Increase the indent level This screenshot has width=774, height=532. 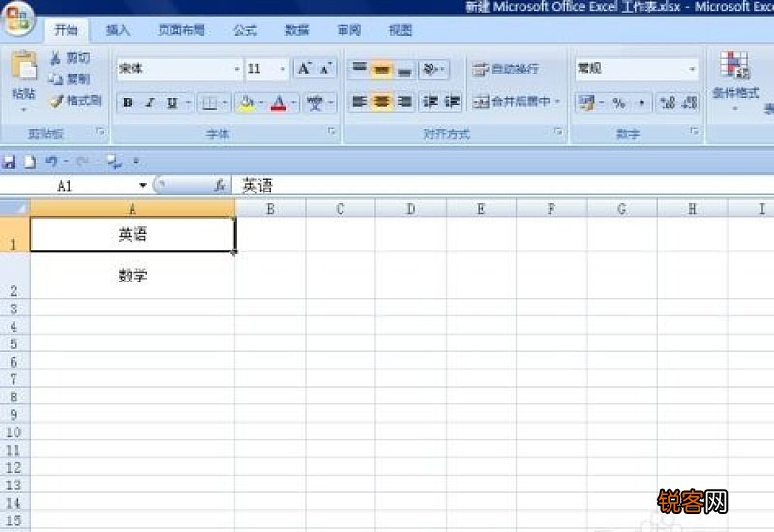coord(452,103)
